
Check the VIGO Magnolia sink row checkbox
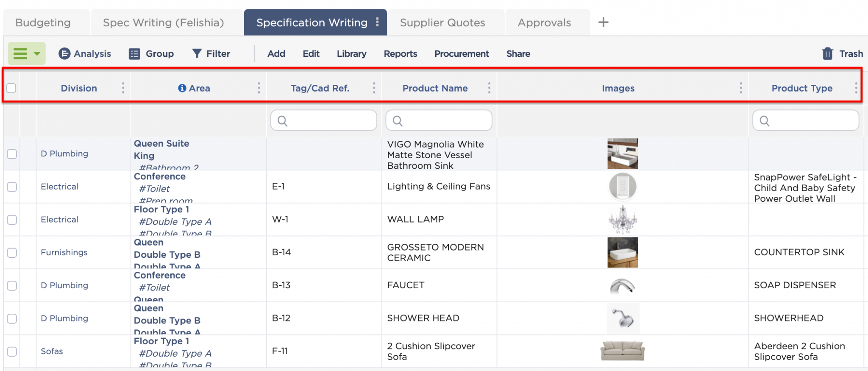(x=12, y=154)
